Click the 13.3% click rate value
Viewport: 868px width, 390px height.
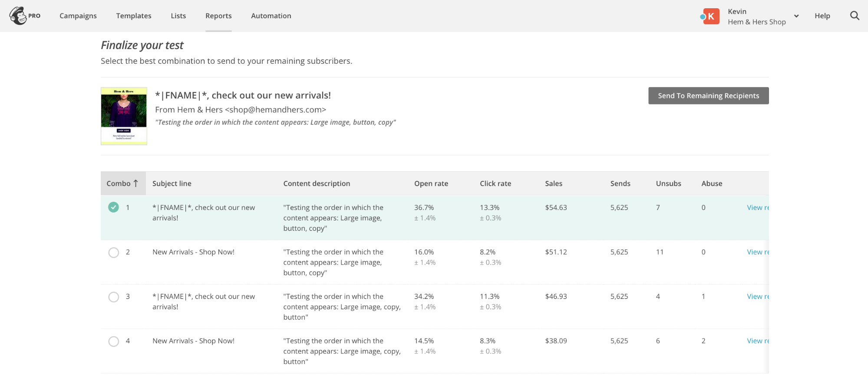pyautogui.click(x=489, y=207)
